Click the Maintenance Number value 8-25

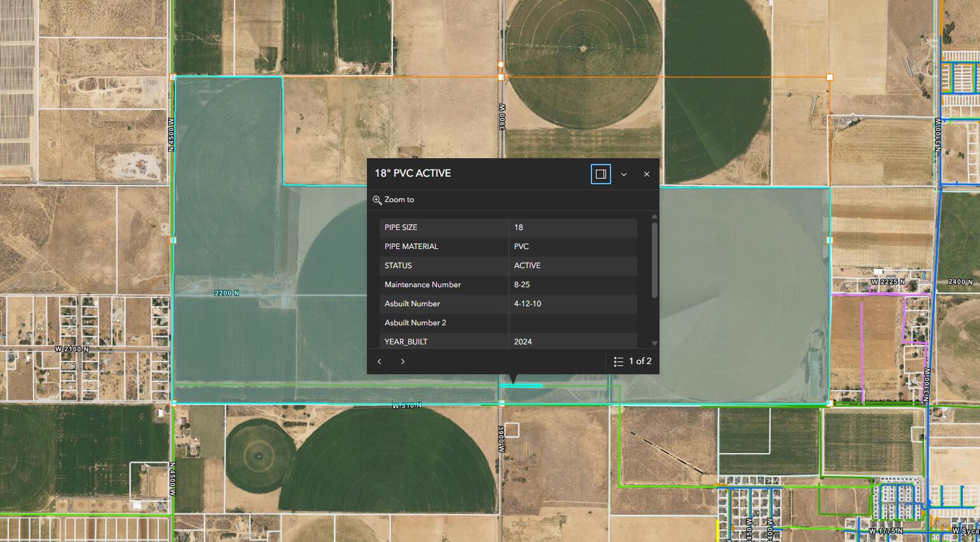pos(522,285)
